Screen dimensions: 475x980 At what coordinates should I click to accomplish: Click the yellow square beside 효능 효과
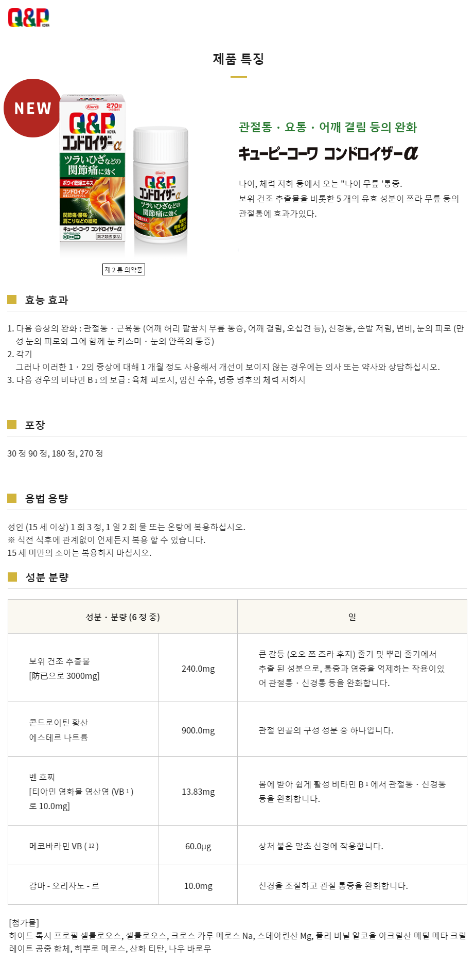tap(12, 300)
